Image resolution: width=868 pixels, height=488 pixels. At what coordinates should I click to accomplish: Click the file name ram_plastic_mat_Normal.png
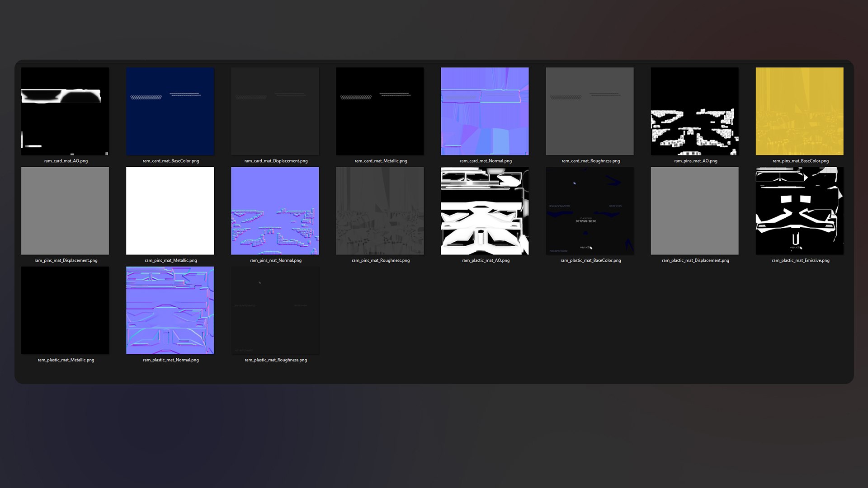[171, 360]
